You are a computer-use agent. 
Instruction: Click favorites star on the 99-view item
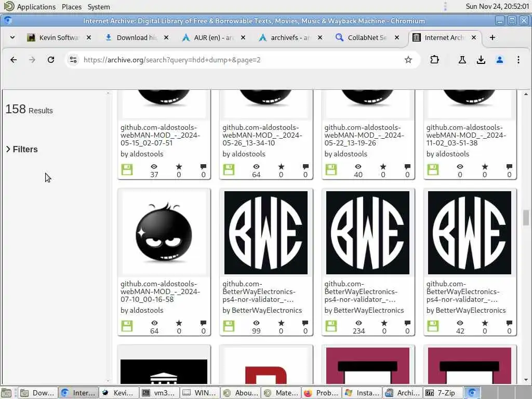point(281,323)
